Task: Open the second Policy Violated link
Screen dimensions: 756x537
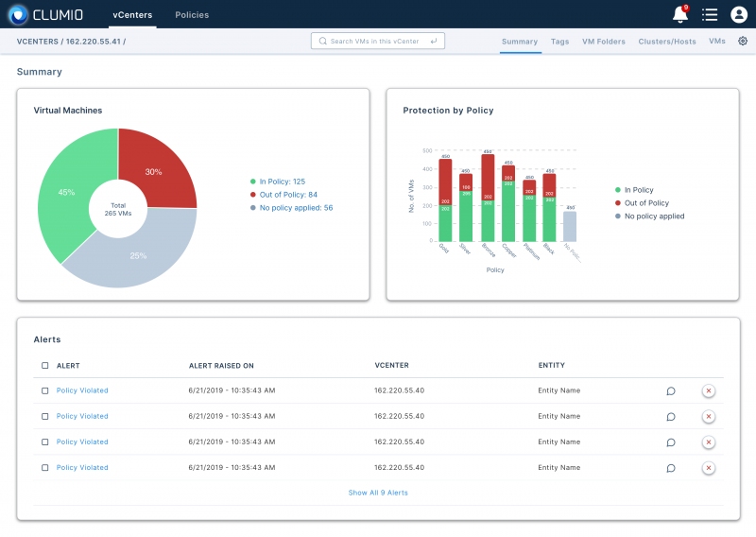Action: [x=82, y=416]
